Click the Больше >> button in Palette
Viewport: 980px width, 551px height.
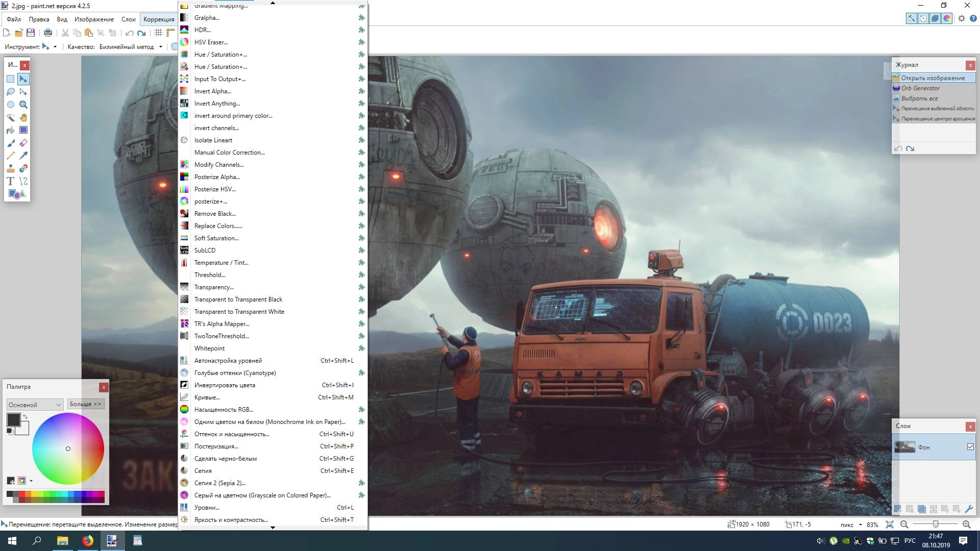tap(86, 404)
